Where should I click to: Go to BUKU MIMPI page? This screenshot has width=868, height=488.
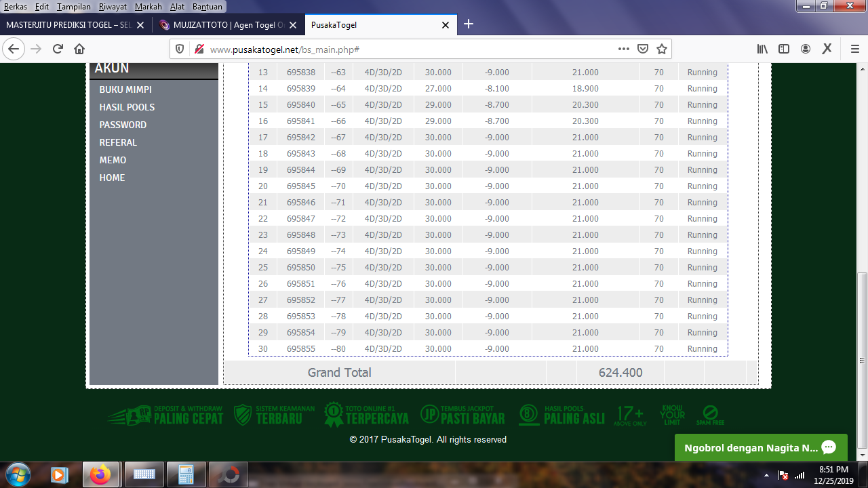coord(125,89)
